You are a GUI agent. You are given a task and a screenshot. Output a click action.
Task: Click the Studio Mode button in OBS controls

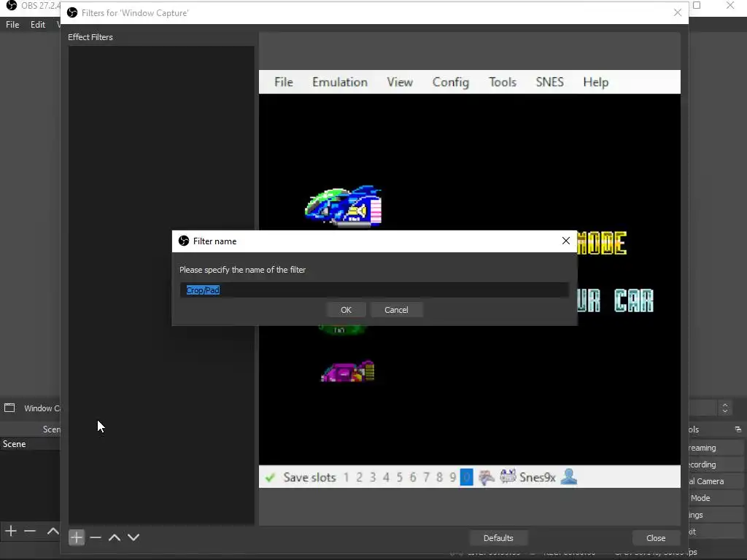pyautogui.click(x=716, y=497)
